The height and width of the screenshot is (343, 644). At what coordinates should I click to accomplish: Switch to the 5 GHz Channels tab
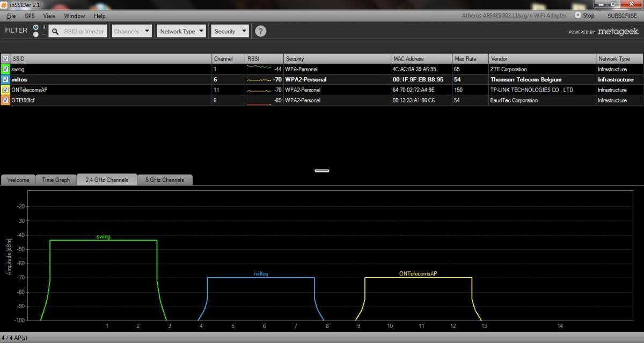(x=165, y=180)
